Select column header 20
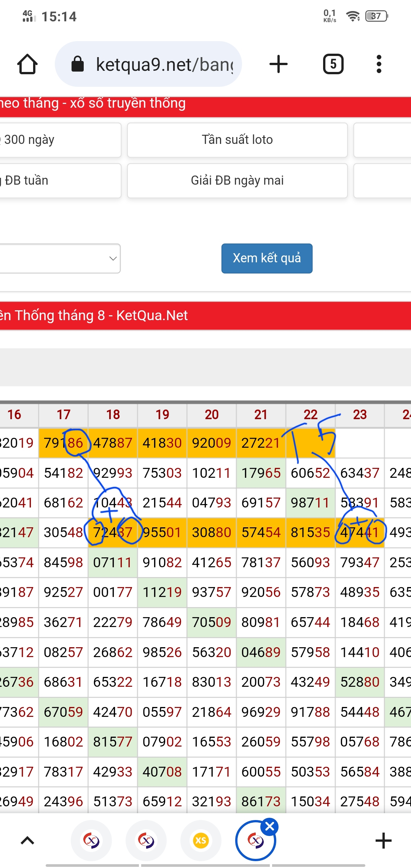This screenshot has width=411, height=868. pyautogui.click(x=212, y=415)
